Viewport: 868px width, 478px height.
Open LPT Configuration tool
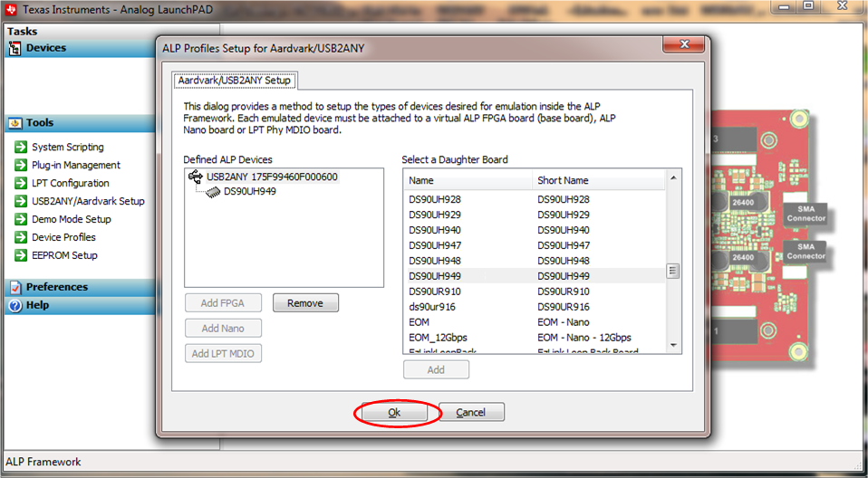pos(71,183)
